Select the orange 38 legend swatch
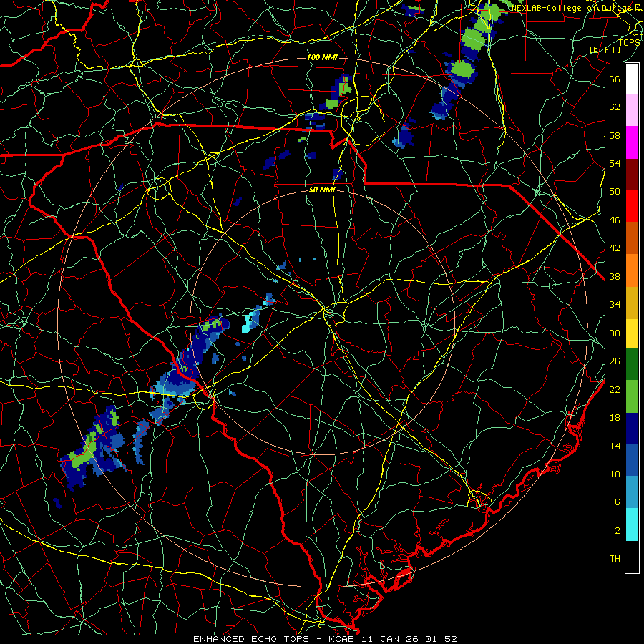Image resolution: width=644 pixels, height=644 pixels. [x=632, y=270]
